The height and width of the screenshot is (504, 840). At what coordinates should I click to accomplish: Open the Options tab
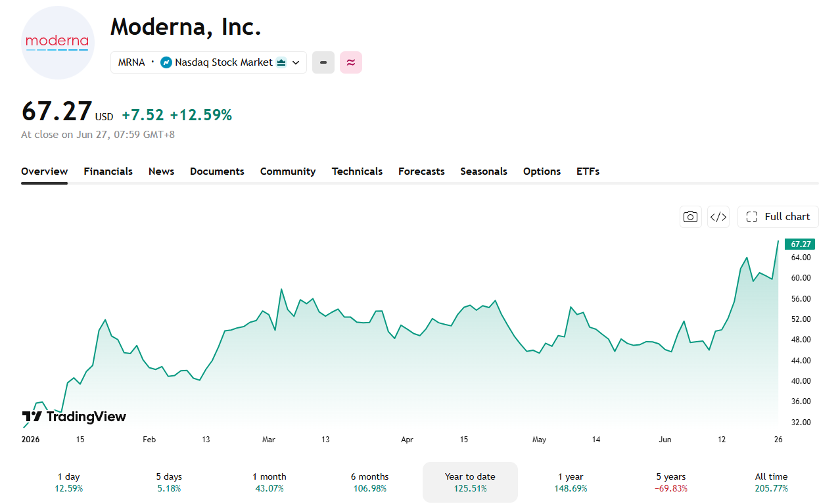pos(542,172)
